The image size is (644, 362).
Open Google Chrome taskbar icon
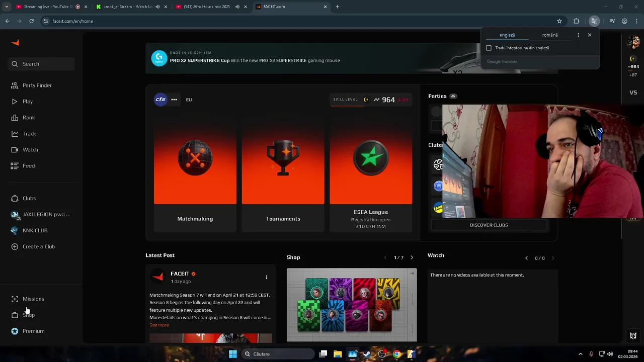coord(396,354)
